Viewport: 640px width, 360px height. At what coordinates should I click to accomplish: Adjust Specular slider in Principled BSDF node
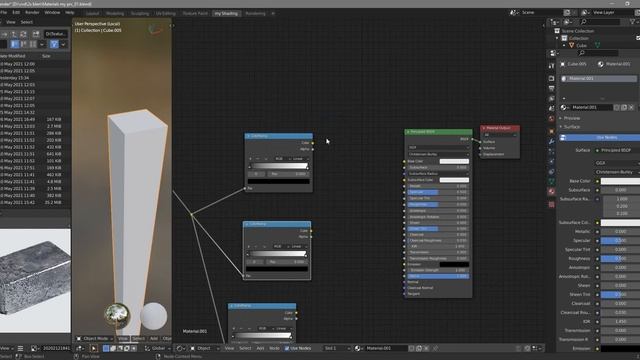point(438,192)
